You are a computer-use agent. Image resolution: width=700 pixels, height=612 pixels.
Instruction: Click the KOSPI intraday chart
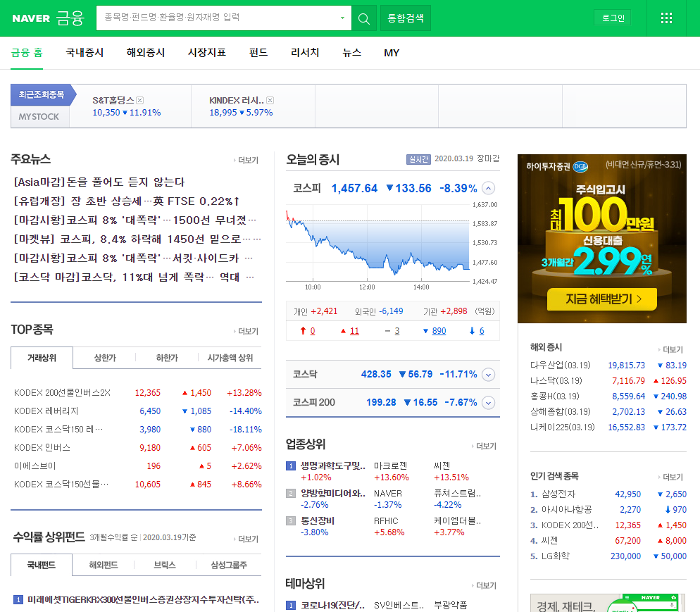tap(392, 248)
